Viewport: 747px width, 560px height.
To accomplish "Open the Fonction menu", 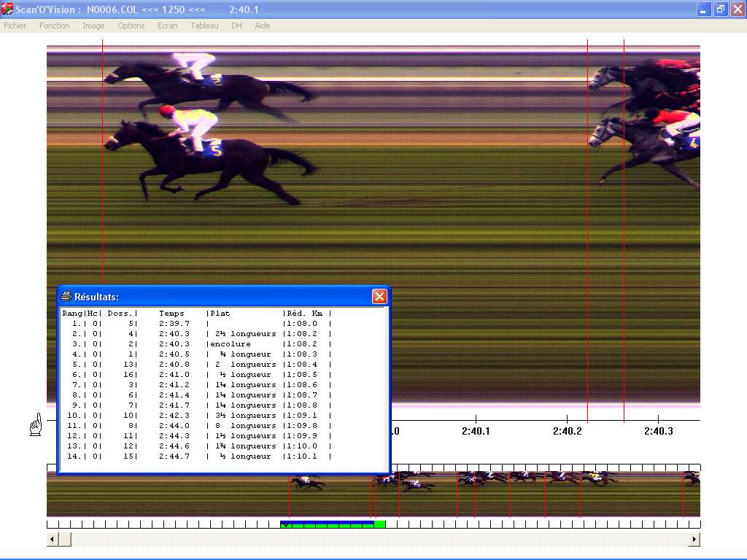I will click(54, 26).
